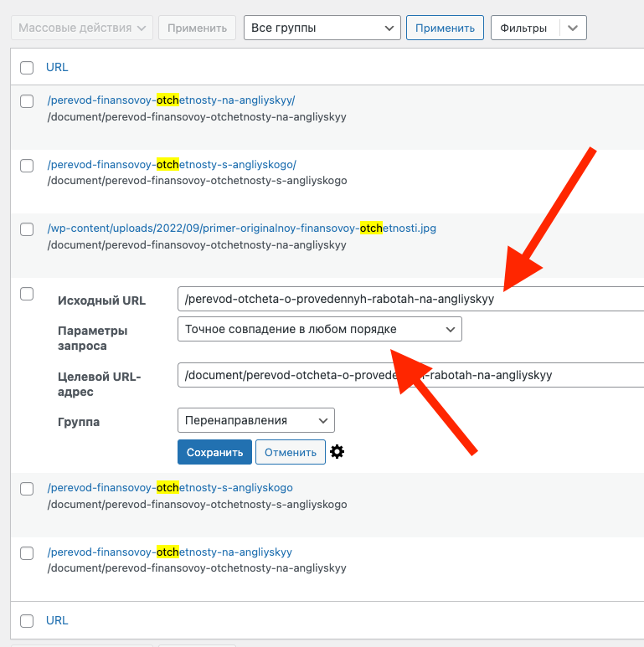
Task: Open the Массовые действия bulk actions dropdown
Action: pos(82,28)
